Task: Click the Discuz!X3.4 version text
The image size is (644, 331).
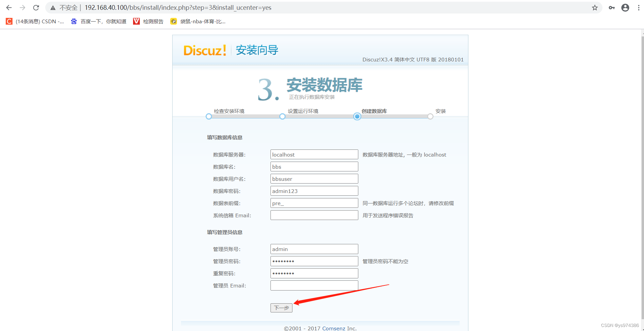Action: tap(413, 59)
